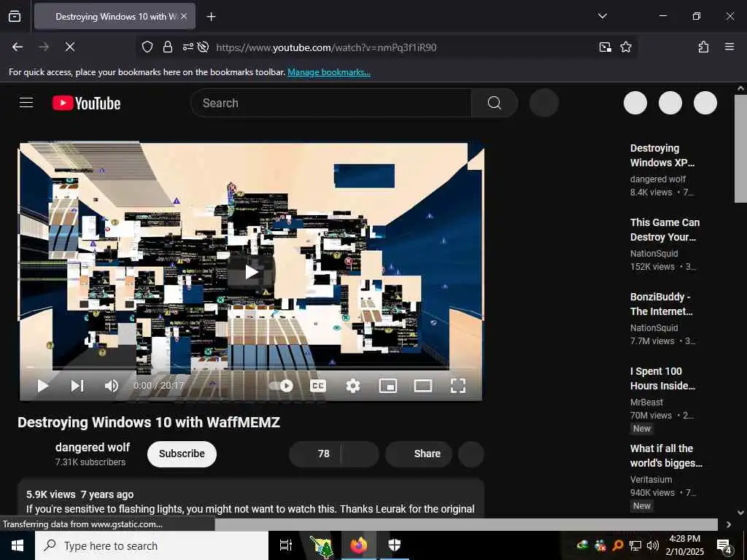
Task: Skip to next video in the player
Action: 77,386
